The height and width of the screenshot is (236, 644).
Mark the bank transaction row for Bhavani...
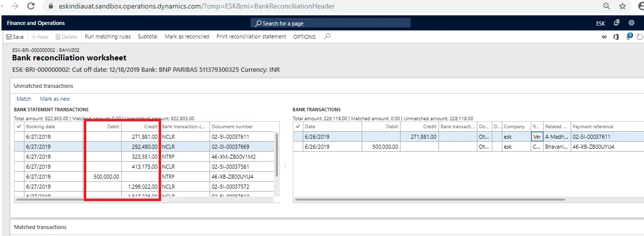[x=298, y=147]
